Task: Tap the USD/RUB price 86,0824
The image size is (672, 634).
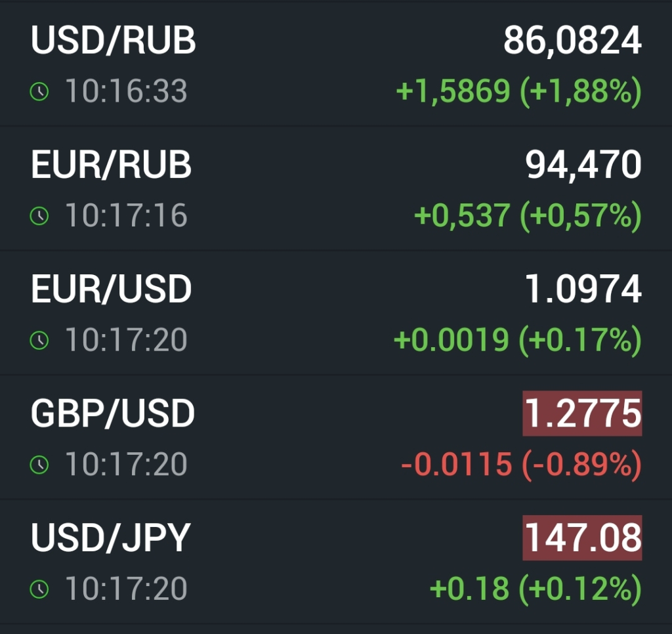Action: click(572, 41)
